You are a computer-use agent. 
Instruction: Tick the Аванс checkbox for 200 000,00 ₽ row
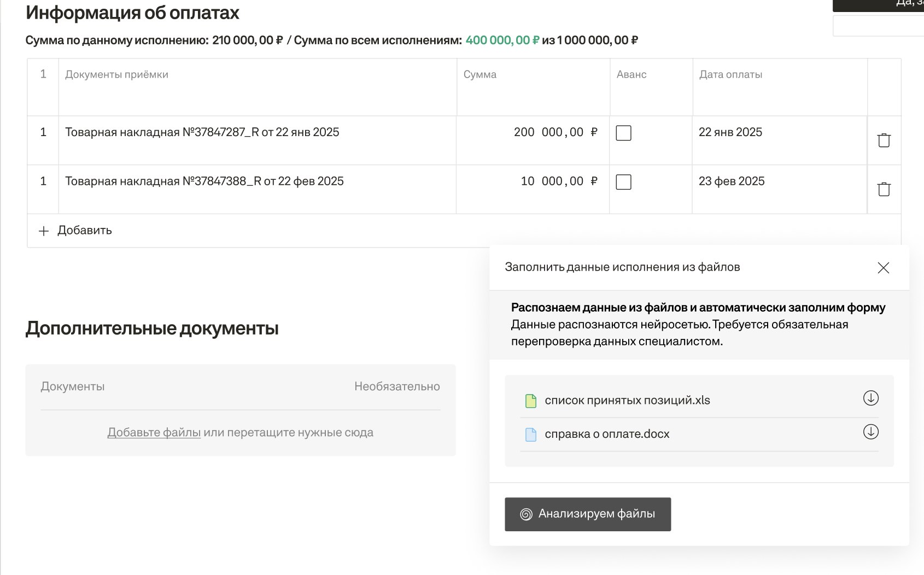623,133
